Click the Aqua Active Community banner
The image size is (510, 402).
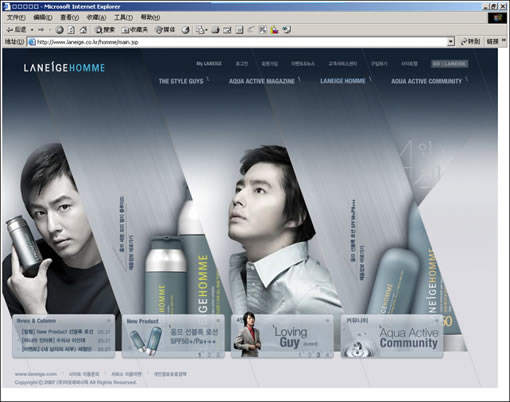pos(392,337)
